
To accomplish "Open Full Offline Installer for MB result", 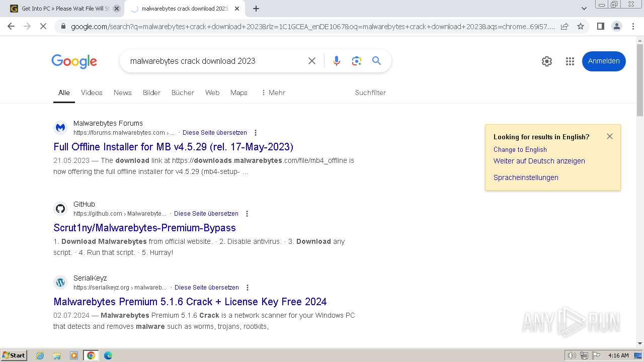I will click(x=174, y=147).
